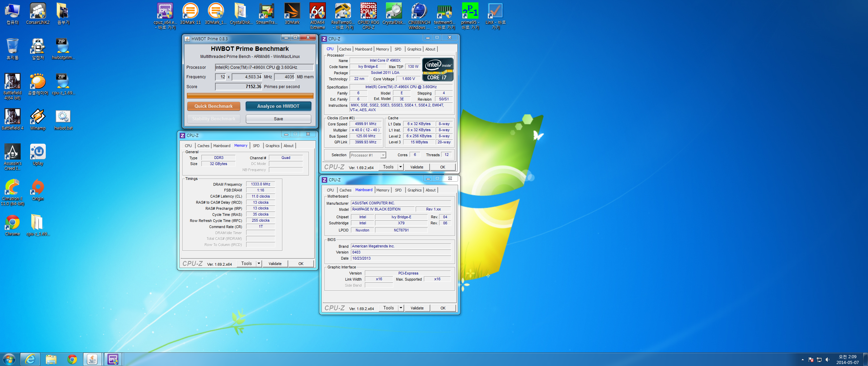Open Windows Explorer from taskbar
The height and width of the screenshot is (366, 868).
pos(51,359)
